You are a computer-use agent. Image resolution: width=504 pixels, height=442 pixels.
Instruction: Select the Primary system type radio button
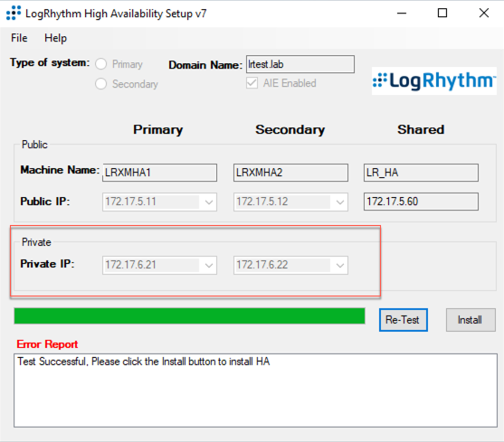(101, 64)
